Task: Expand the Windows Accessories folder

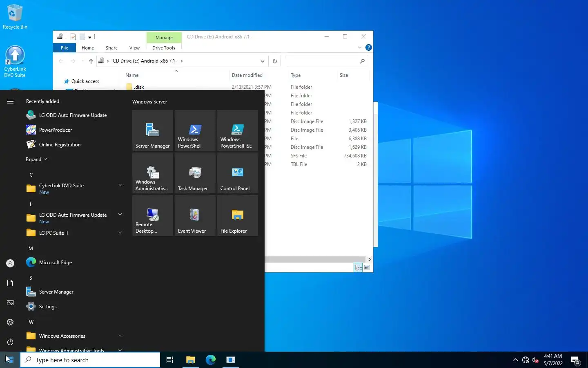Action: coord(120,336)
